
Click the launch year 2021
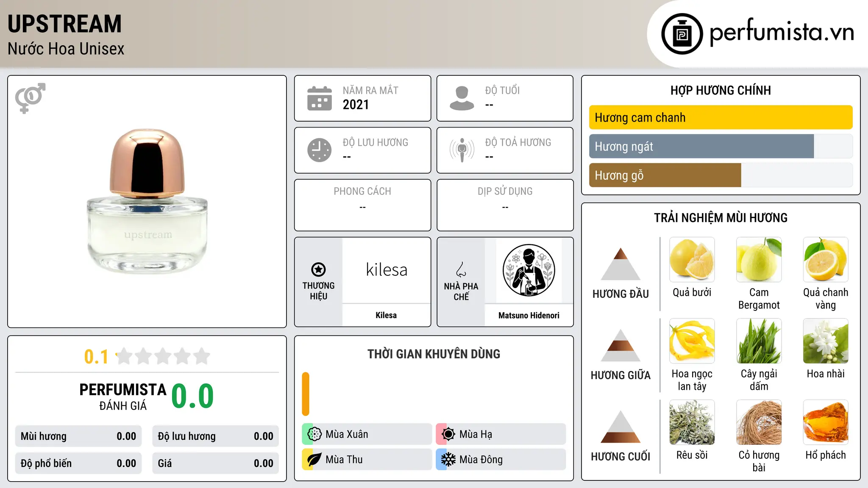tap(356, 105)
